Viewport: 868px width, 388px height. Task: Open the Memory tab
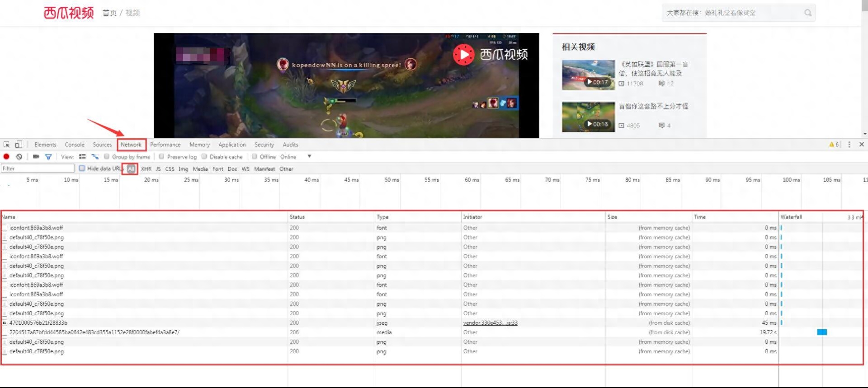click(199, 145)
